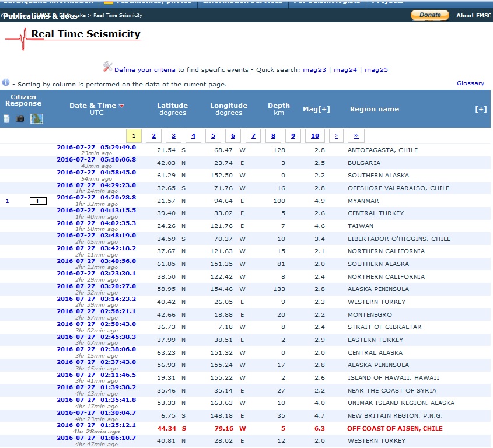Click depth value 133 Alaska Peninsula row
The width and height of the screenshot is (493, 448).
click(279, 289)
